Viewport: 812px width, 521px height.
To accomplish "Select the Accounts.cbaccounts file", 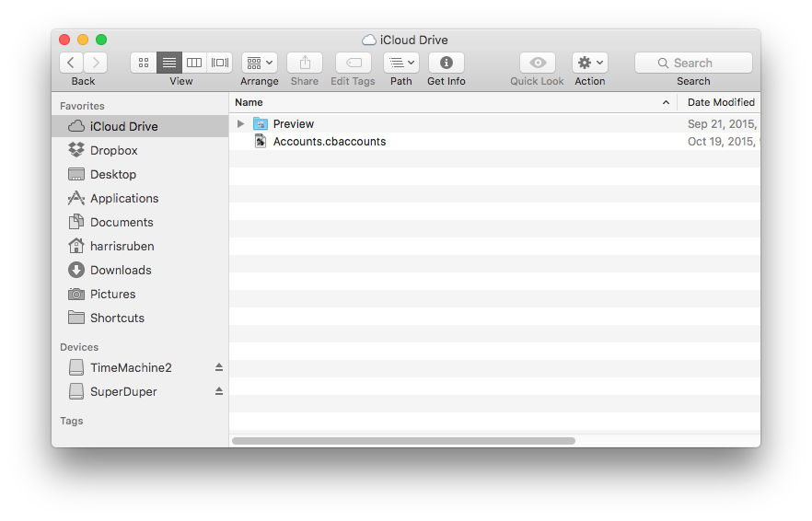I will pos(494,142).
